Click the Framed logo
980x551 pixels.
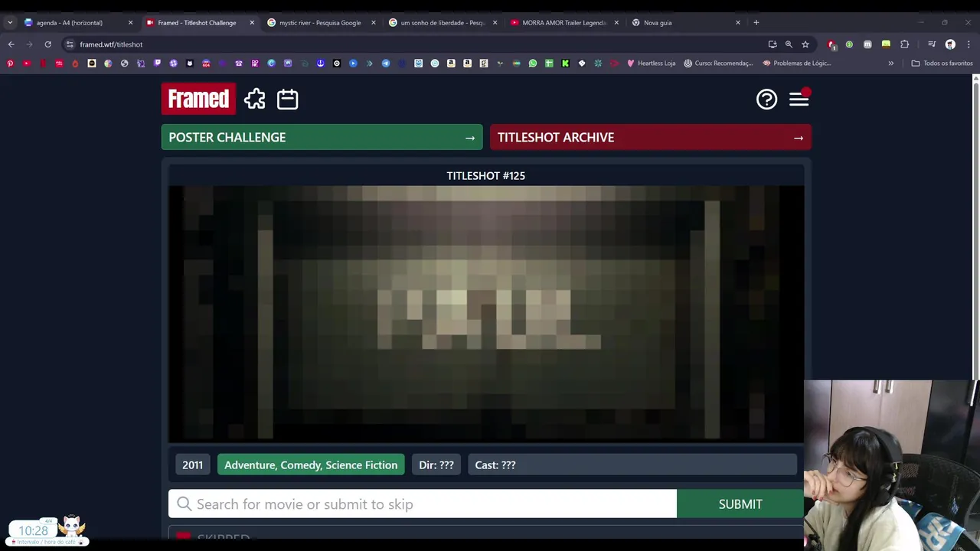tap(198, 99)
